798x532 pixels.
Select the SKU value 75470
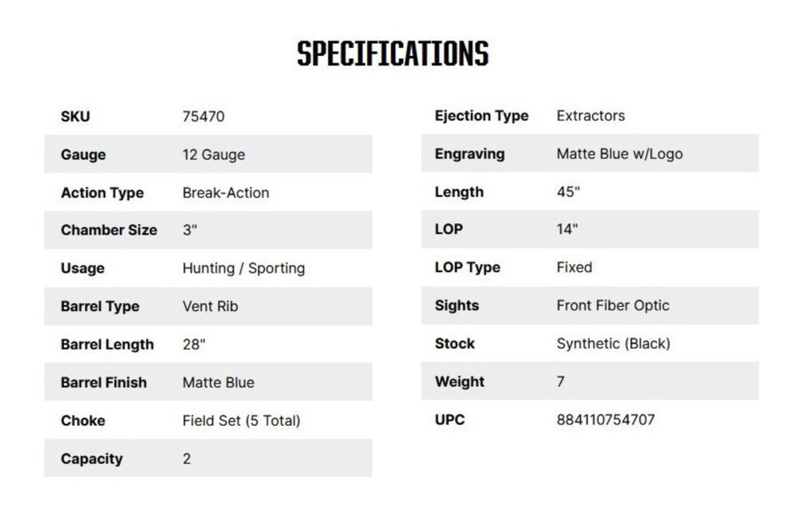tap(203, 116)
